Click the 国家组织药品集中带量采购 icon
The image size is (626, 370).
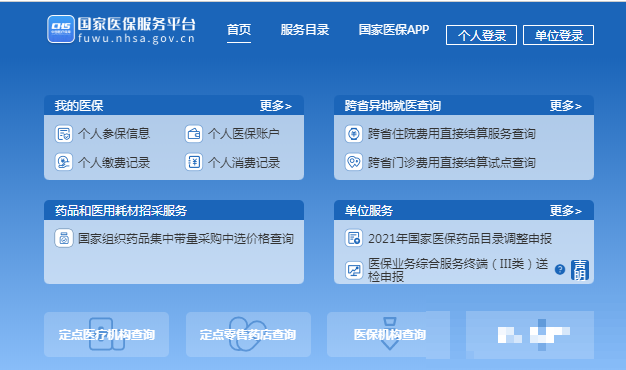coord(63,238)
